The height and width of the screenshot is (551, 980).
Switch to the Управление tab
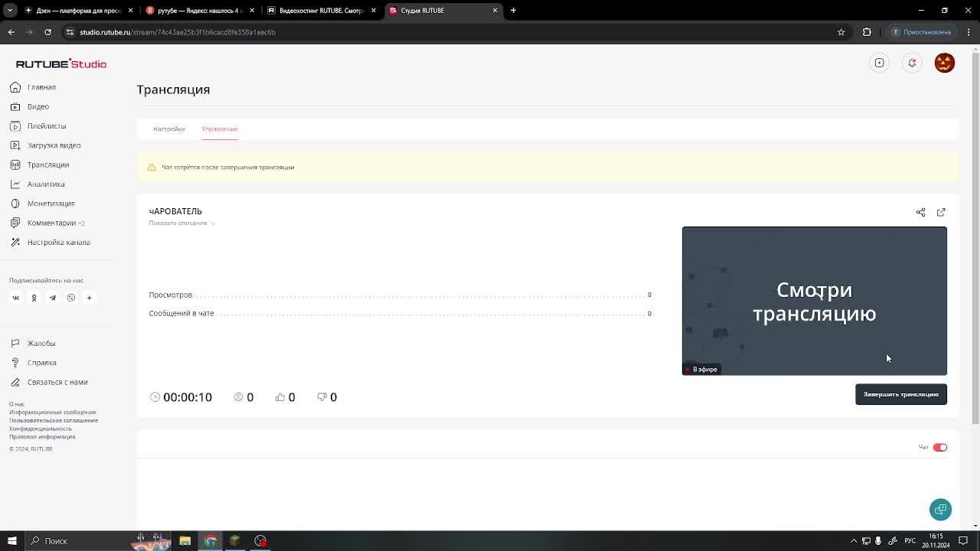pos(220,129)
